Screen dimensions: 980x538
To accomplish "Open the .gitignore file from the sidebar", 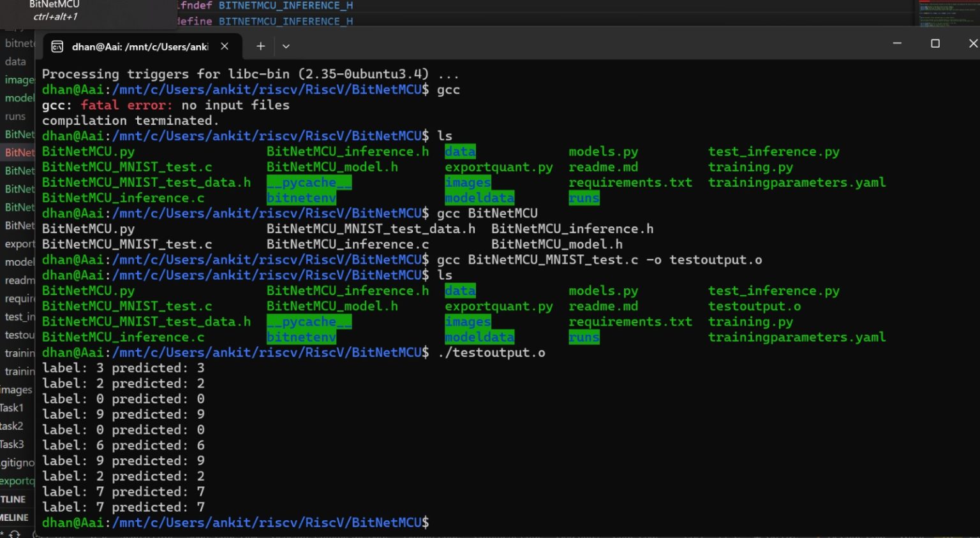I will [18, 462].
